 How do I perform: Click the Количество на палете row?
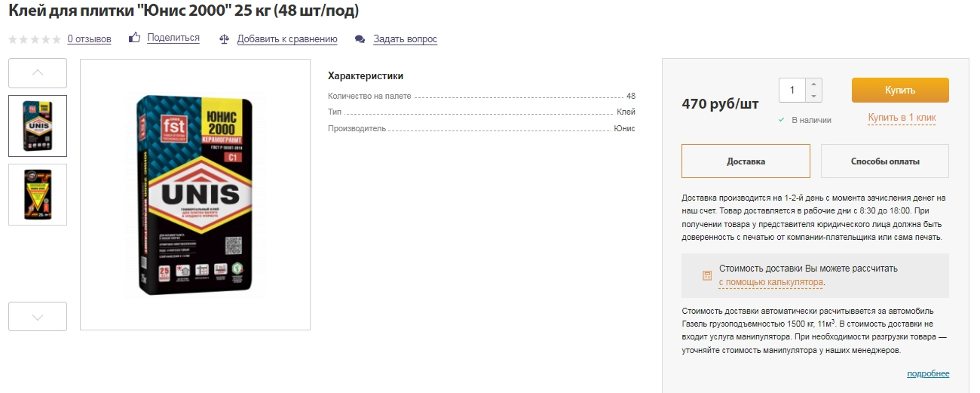(x=482, y=96)
